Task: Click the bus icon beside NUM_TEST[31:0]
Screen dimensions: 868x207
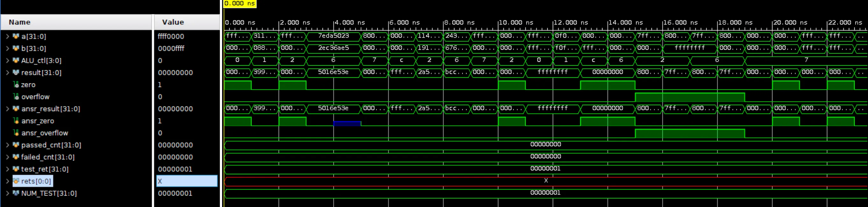Action: pos(16,193)
